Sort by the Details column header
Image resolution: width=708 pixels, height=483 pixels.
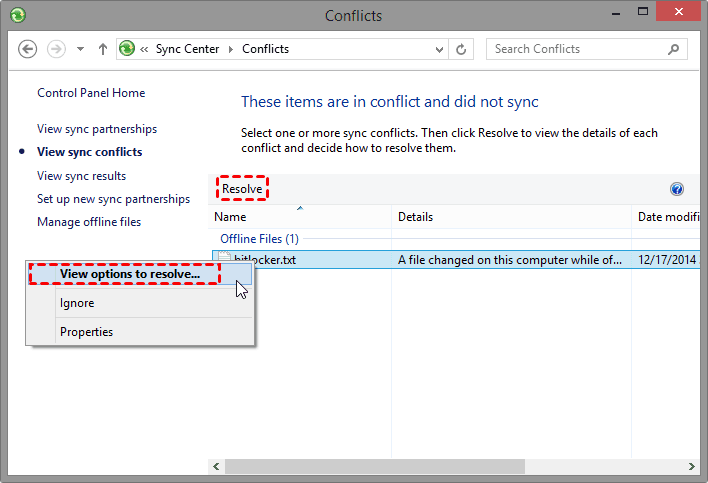click(510, 217)
